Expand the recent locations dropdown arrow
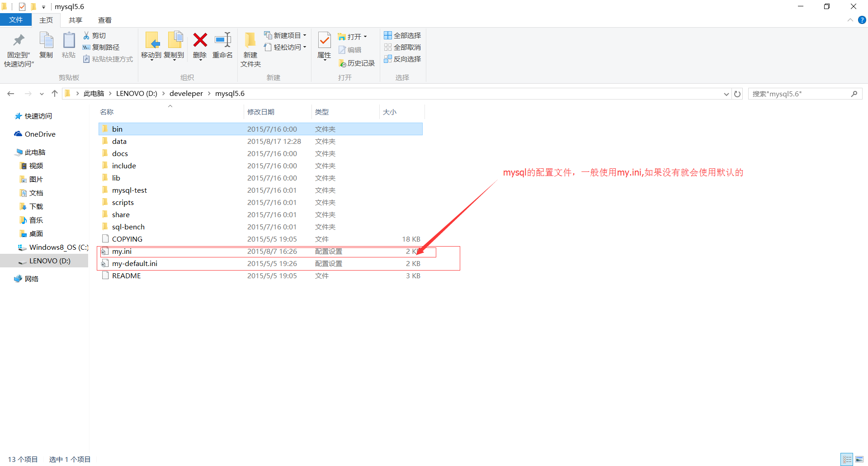The image size is (868, 466). point(42,94)
